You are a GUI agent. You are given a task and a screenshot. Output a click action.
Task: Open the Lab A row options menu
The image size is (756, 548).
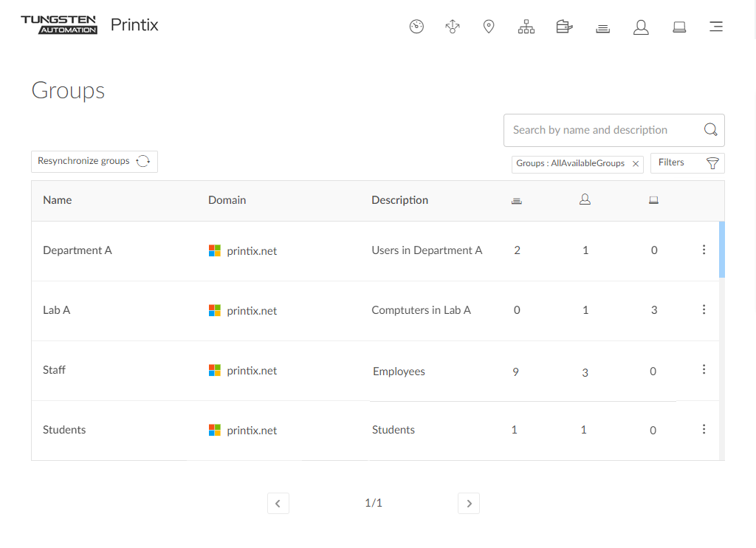tap(704, 309)
